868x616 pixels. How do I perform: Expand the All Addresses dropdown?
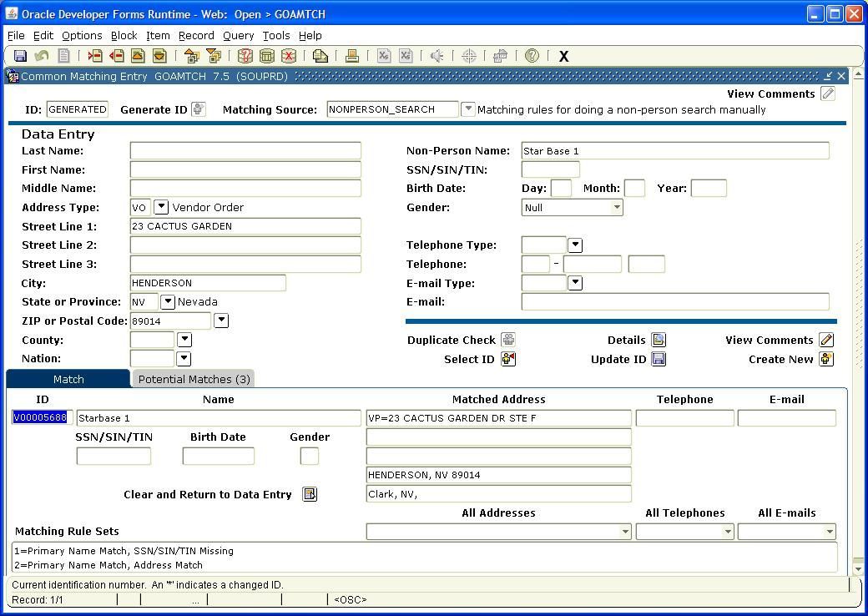tap(625, 532)
